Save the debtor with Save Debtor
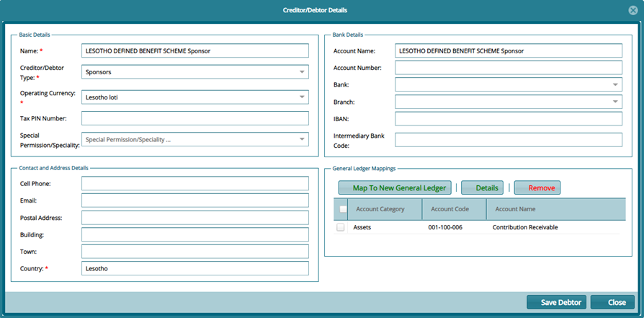The width and height of the screenshot is (644, 318). (x=557, y=302)
